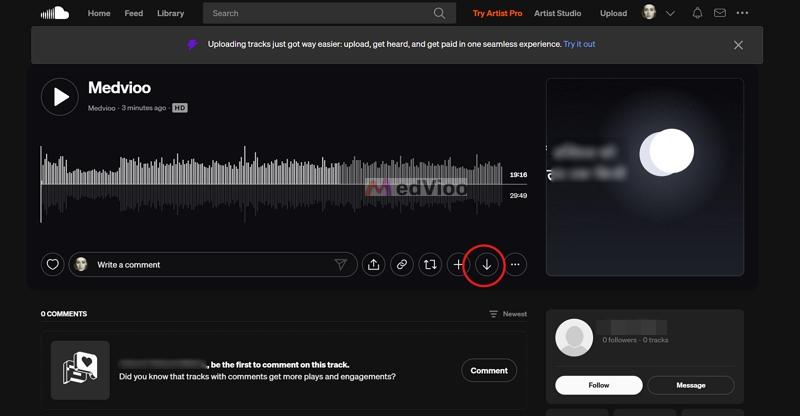
Task: Click the 0 COMMENTS heading
Action: [x=64, y=314]
